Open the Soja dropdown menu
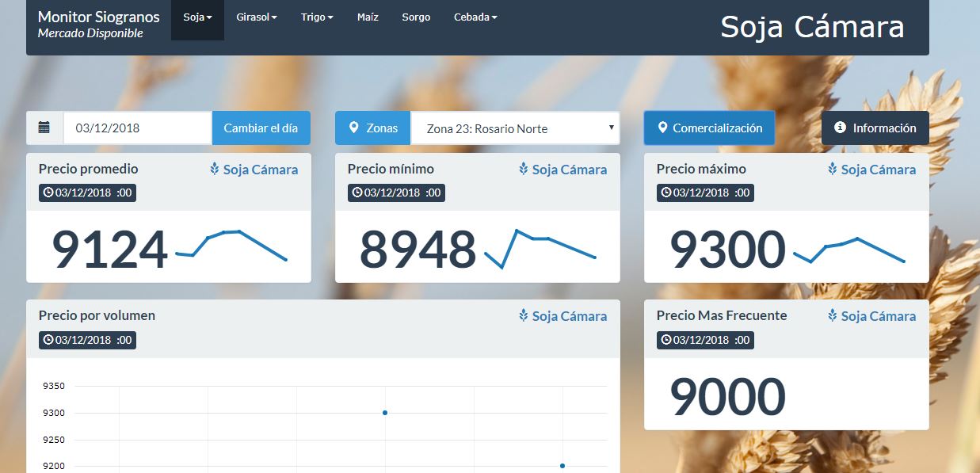Viewport: 980px width, 473px height. (x=197, y=17)
